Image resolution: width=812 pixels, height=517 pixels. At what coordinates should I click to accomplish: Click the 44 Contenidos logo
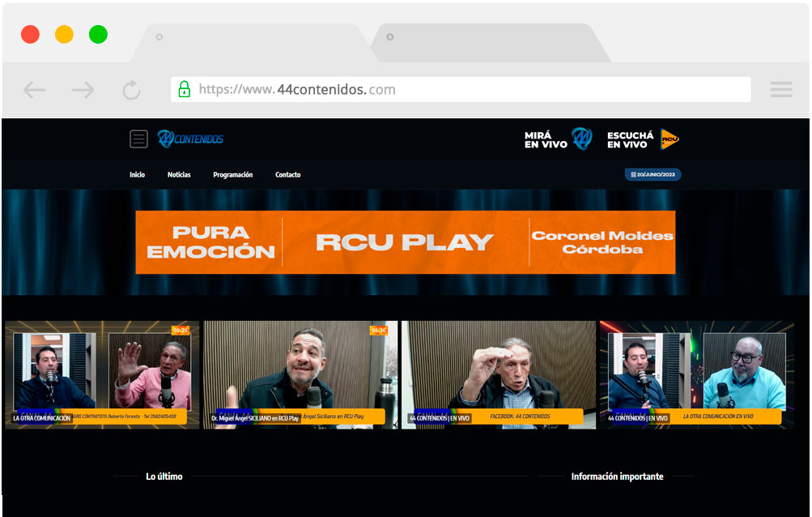click(x=191, y=139)
